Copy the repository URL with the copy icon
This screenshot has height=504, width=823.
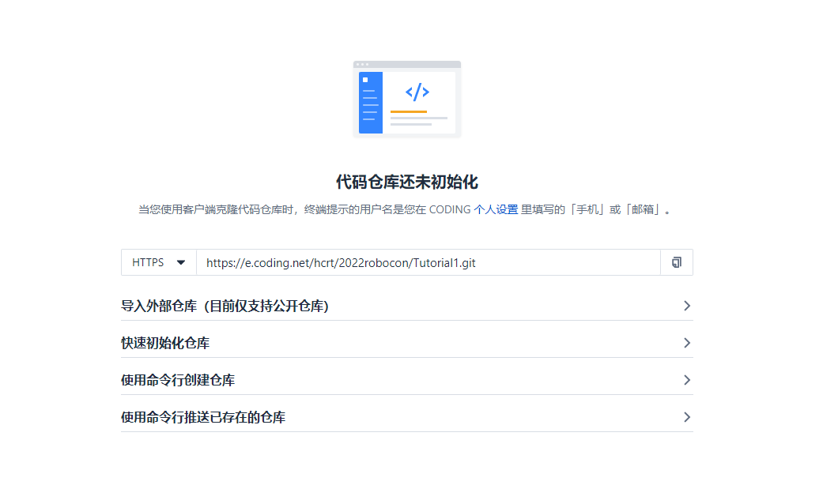coord(676,262)
